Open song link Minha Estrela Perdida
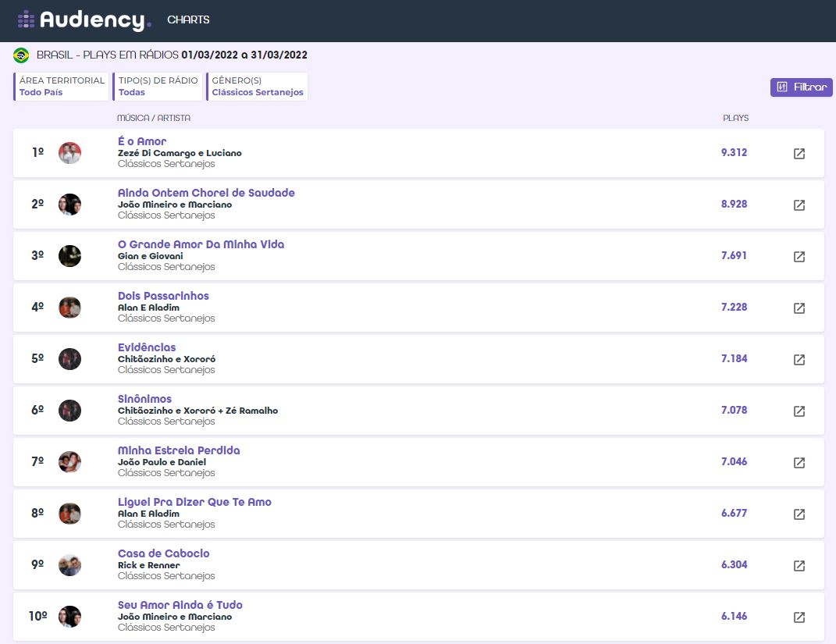The image size is (836, 644). 179,450
